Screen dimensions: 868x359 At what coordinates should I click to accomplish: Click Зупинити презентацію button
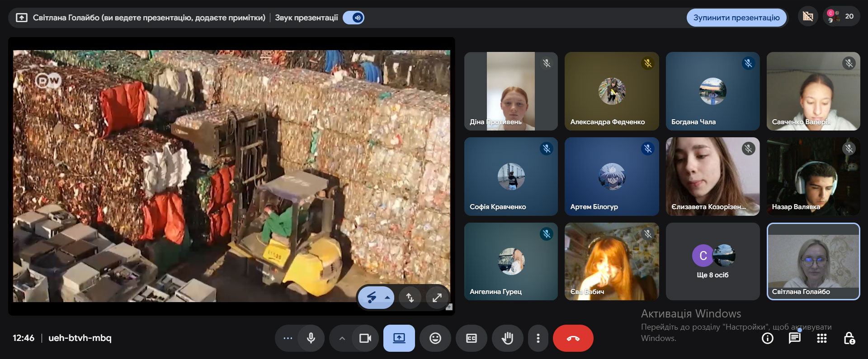pos(736,18)
